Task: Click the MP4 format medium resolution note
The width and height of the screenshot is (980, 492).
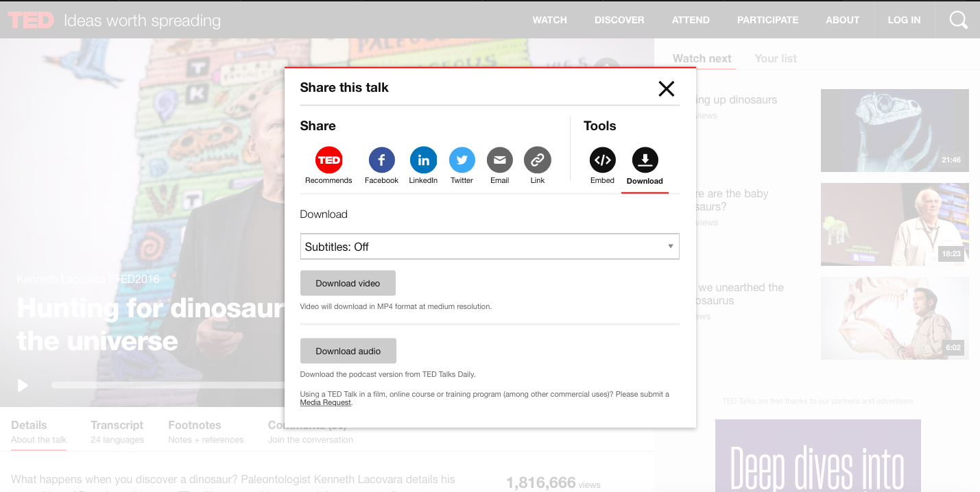Action: (x=396, y=306)
